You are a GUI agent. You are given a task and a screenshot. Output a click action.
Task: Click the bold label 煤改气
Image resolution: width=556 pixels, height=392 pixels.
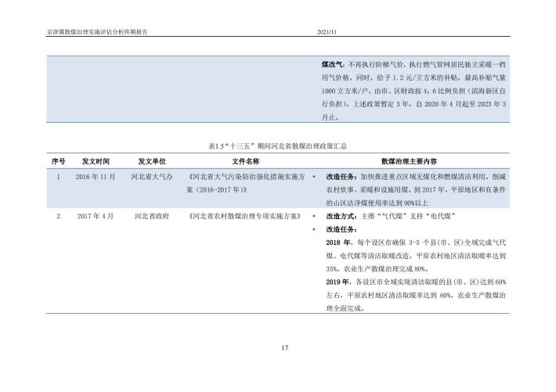[x=332, y=64]
